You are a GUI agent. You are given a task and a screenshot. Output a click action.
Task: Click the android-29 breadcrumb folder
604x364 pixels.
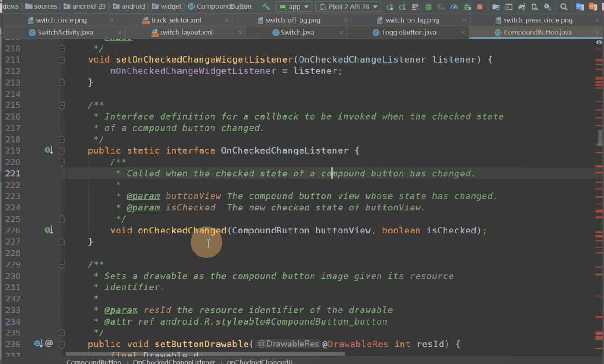(85, 6)
